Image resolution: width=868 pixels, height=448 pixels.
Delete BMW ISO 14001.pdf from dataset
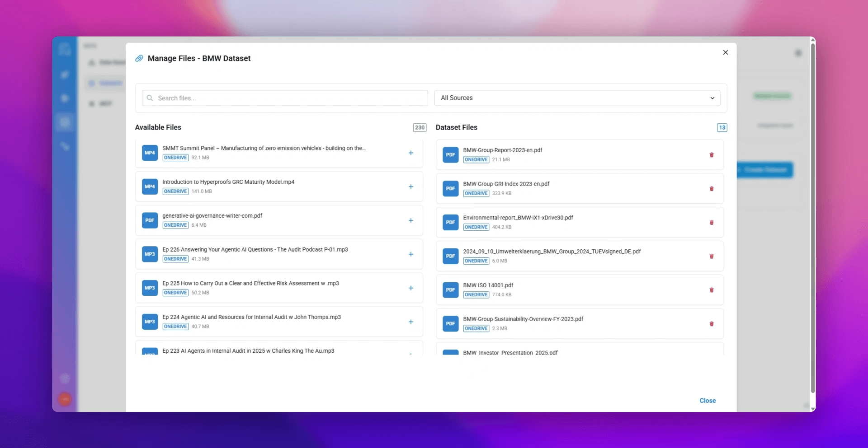pos(712,290)
